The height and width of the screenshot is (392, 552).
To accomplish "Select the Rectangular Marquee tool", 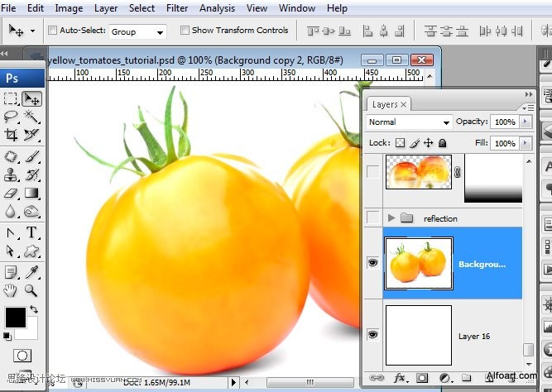I will point(11,99).
